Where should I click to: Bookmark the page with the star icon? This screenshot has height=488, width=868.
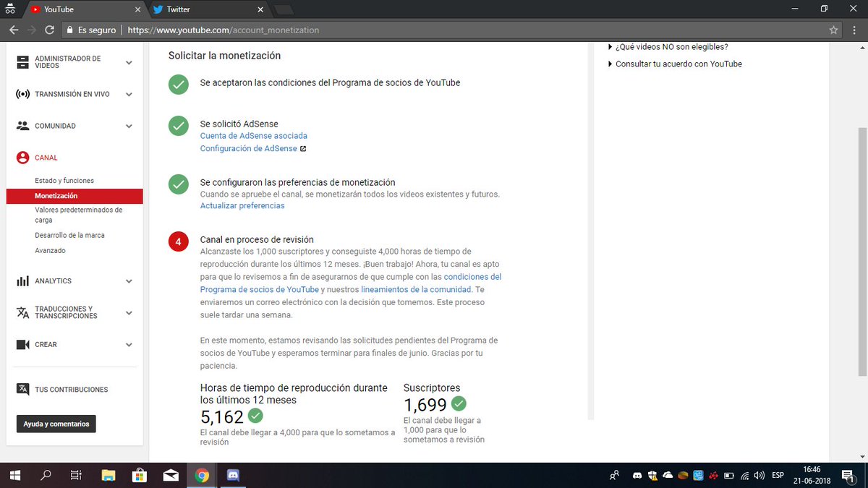tap(834, 30)
